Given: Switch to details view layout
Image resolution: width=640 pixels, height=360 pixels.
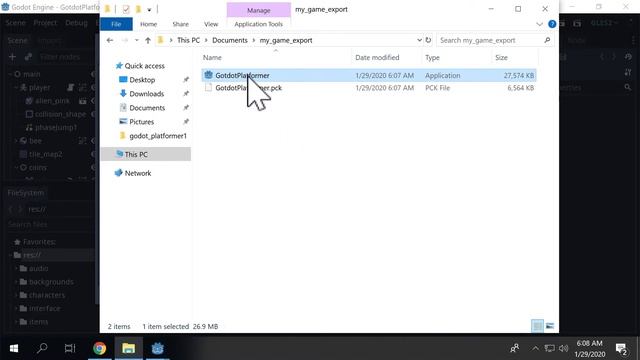Looking at the screenshot, I should coord(538,326).
